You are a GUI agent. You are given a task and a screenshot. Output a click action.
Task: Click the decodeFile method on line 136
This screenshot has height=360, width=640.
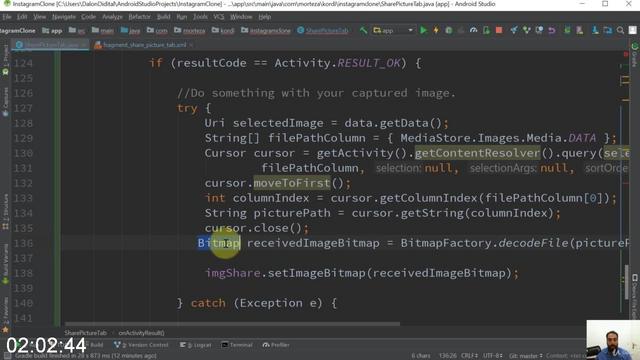click(x=533, y=243)
